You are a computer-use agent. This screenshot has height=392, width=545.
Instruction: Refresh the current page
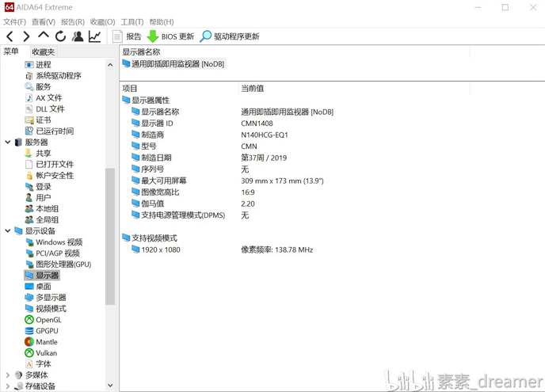click(60, 36)
